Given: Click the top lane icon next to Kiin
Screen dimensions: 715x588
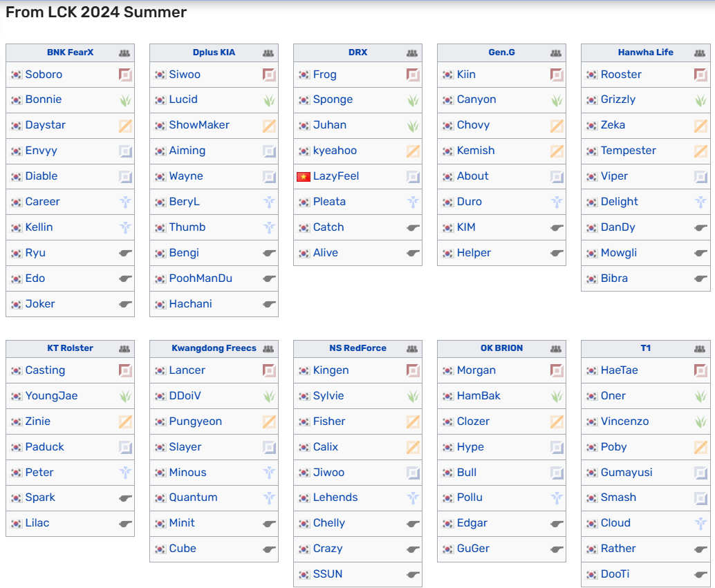Looking at the screenshot, I should tap(557, 75).
